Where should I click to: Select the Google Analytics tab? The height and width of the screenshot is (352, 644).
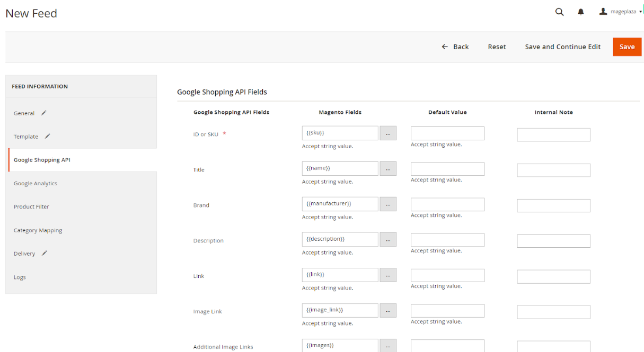36,184
